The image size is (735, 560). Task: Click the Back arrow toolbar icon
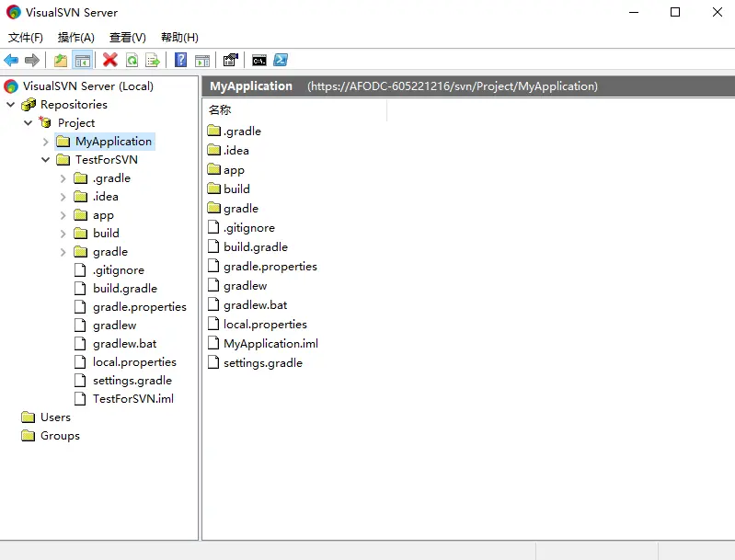tap(11, 60)
